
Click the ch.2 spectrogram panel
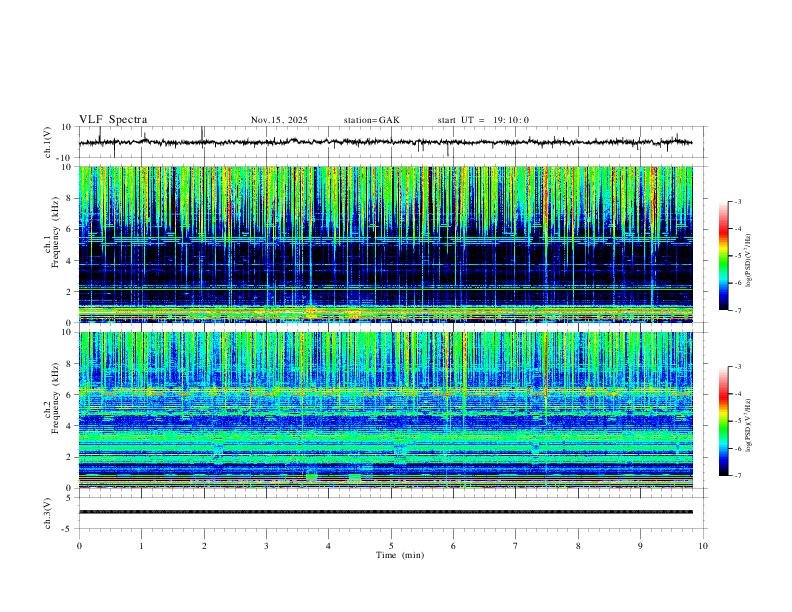tap(385, 410)
